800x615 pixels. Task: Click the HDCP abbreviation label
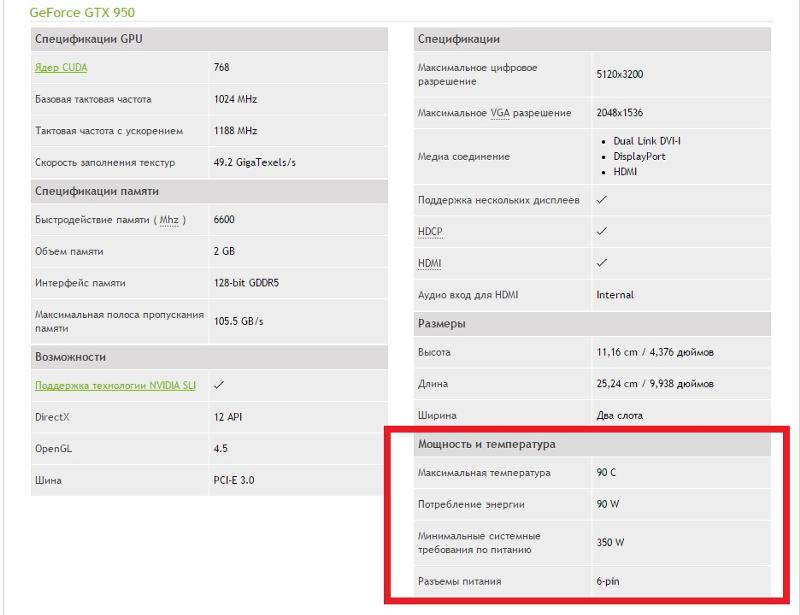[430, 232]
